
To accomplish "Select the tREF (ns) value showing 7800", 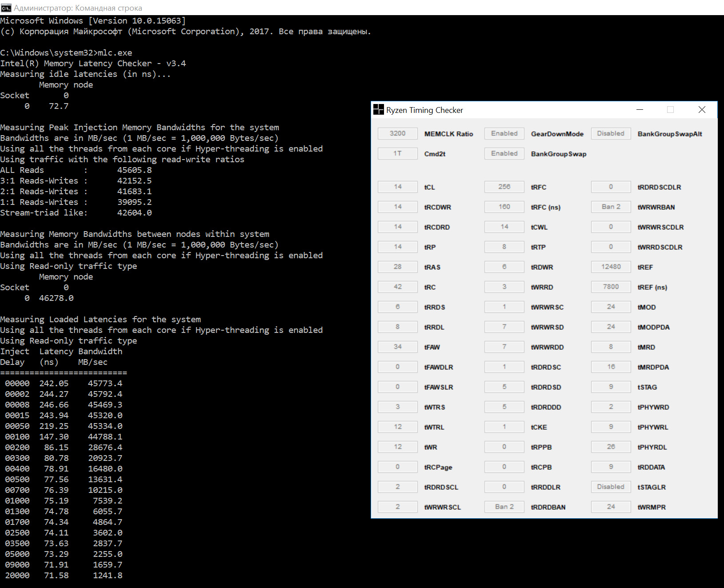I will [x=611, y=287].
